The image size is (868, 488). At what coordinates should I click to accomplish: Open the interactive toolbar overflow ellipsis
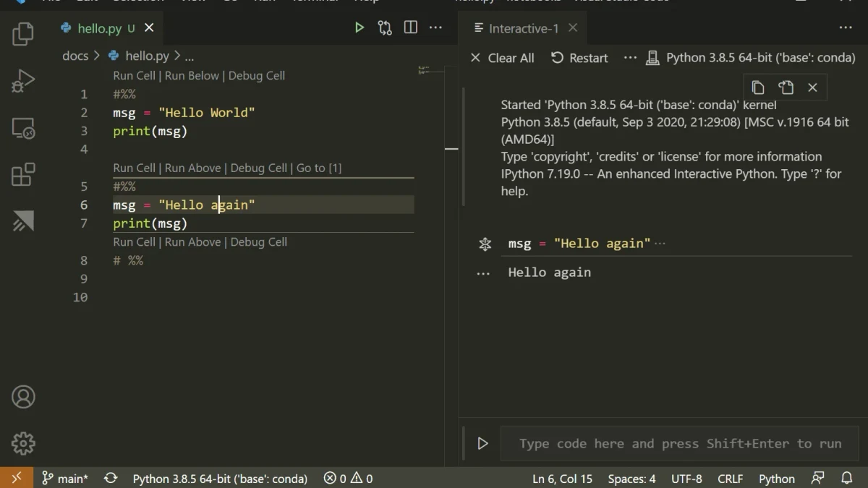tap(630, 58)
